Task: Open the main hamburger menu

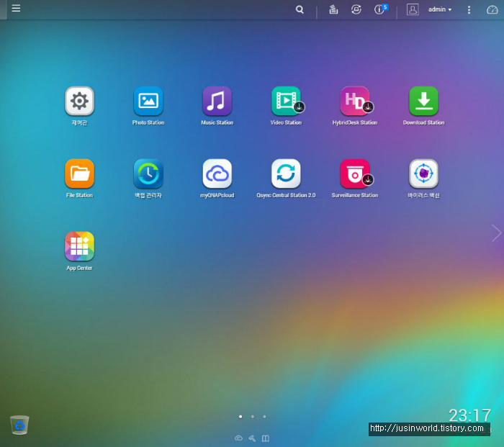Action: pos(16,9)
